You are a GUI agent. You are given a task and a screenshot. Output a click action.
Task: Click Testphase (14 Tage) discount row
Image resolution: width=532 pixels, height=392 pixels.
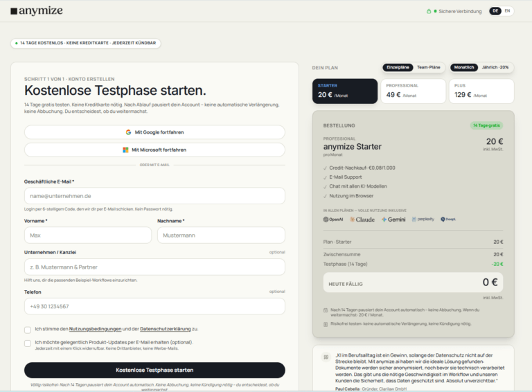click(x=414, y=264)
